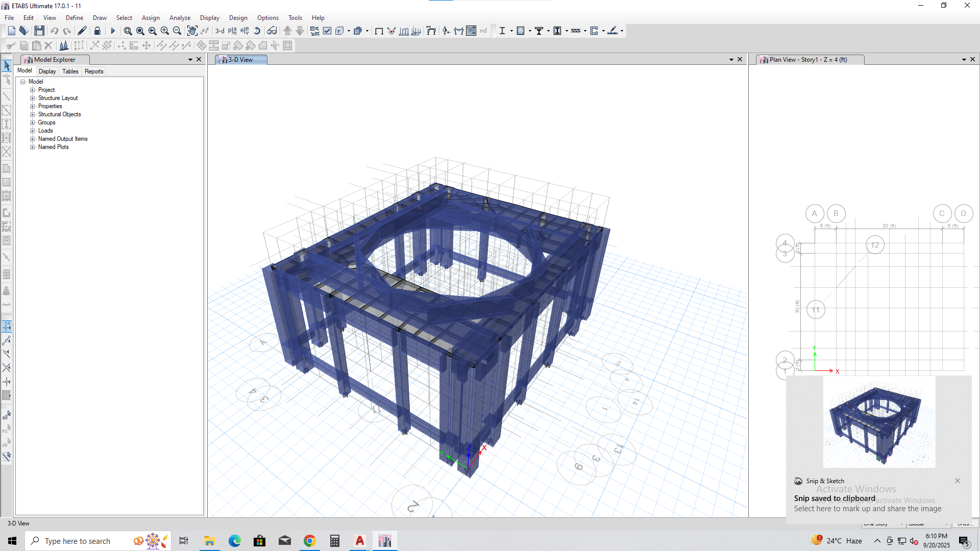Click the Run Analysis play icon
The height and width of the screenshot is (551, 980).
pos(113,31)
